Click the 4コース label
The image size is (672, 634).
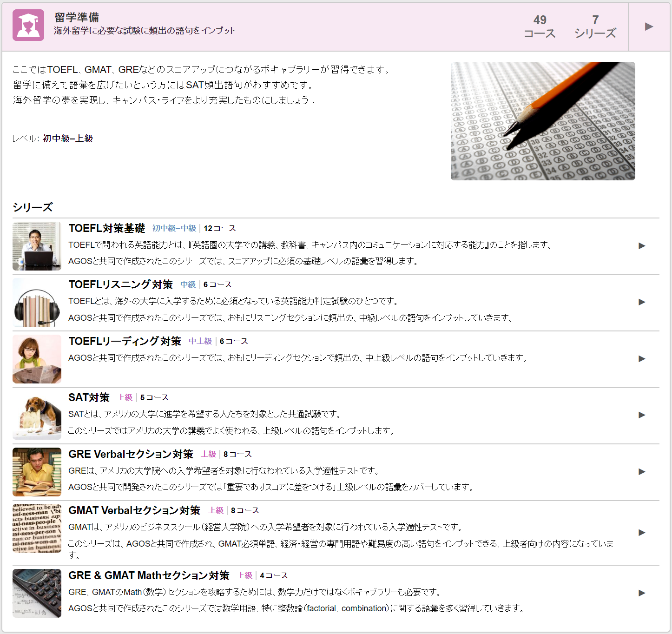274,575
